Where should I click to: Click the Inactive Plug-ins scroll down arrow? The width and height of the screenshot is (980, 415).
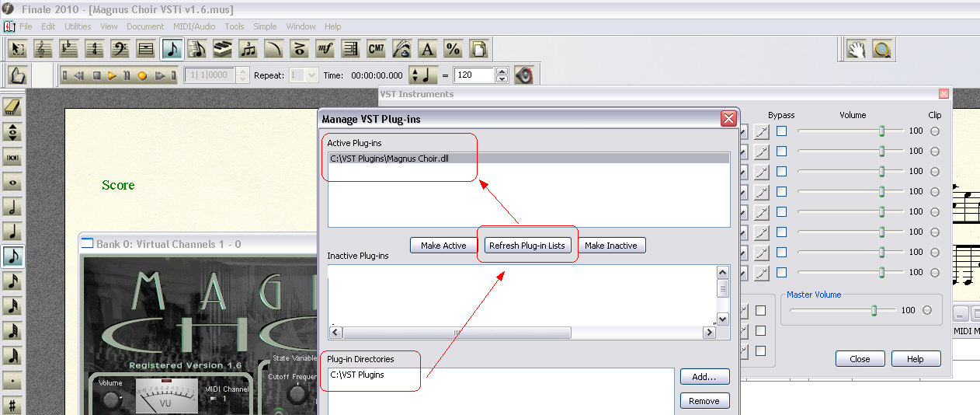point(723,319)
